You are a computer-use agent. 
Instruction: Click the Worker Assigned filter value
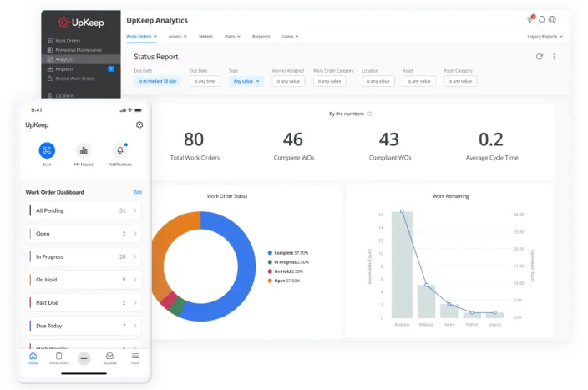288,81
